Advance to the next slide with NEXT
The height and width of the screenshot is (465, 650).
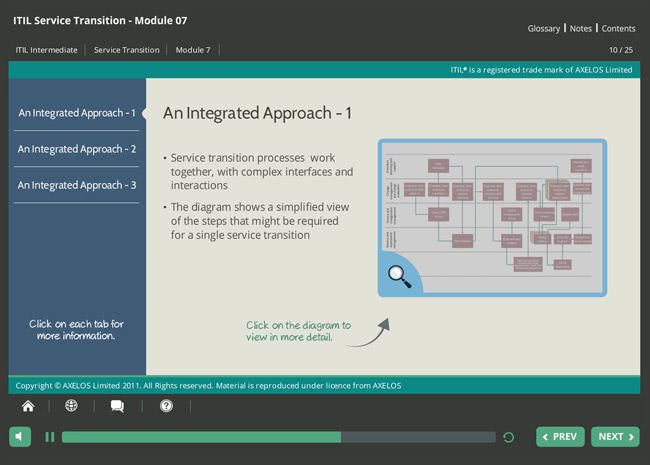615,436
